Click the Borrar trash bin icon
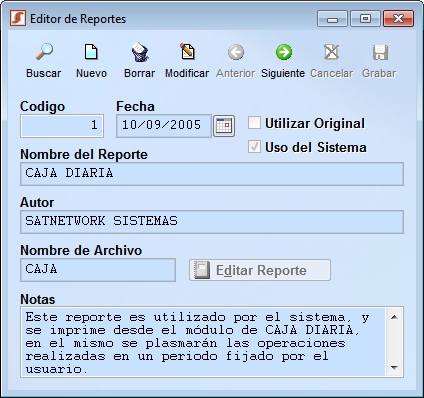The height and width of the screenshot is (398, 424). tap(140, 52)
